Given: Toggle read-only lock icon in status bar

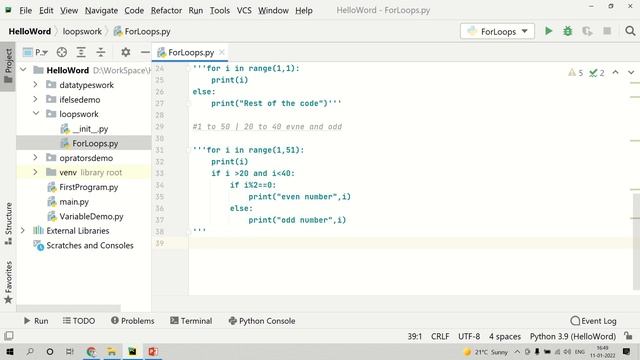Looking at the screenshot, I should [628, 336].
